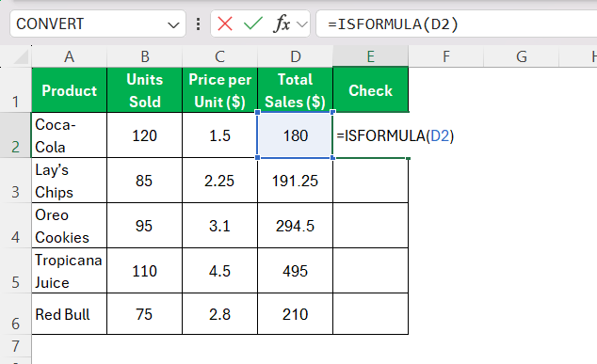Click the total sales cell showing 495
This screenshot has width=597, height=364.
pos(296,271)
